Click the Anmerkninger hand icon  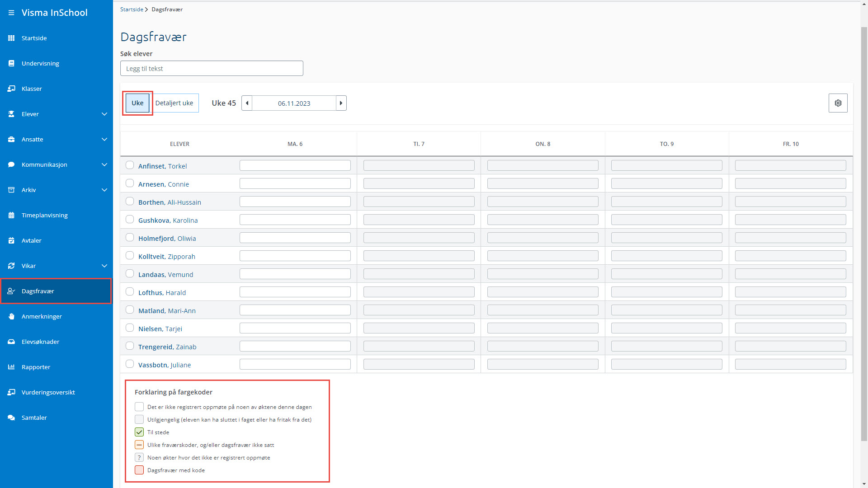point(11,316)
